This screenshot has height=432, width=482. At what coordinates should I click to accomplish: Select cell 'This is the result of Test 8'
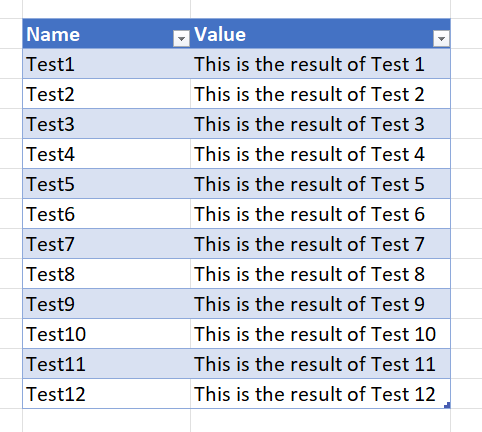[x=320, y=274]
